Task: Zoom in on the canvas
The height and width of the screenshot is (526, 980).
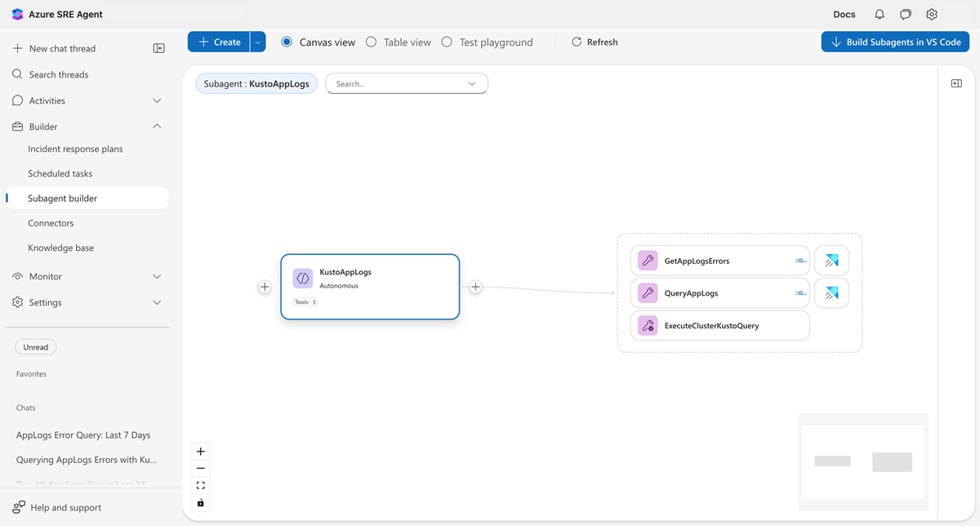Action: pyautogui.click(x=201, y=452)
